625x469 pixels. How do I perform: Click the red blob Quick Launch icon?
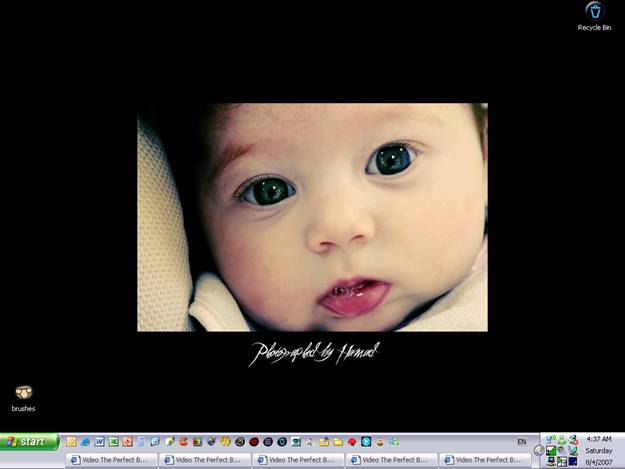tap(352, 442)
